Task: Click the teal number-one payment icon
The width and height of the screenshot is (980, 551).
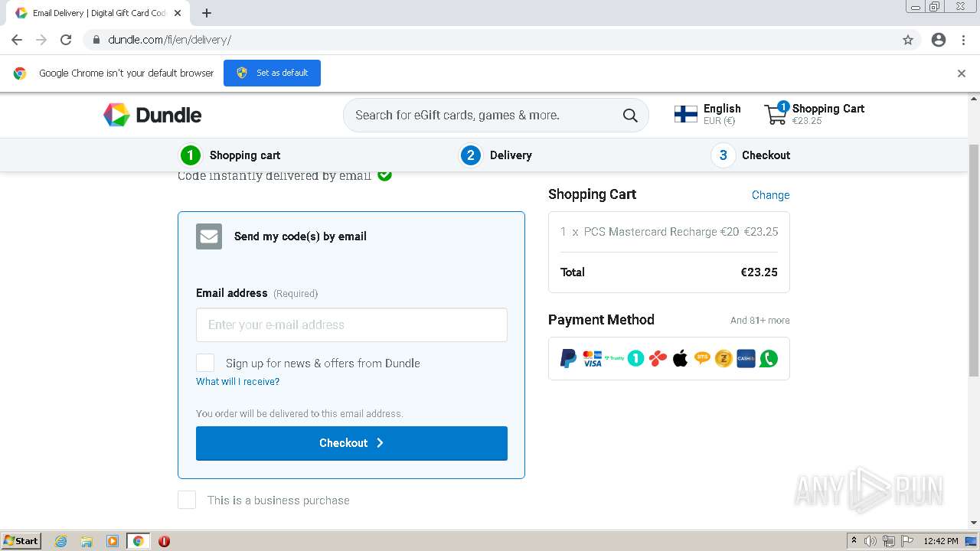Action: point(636,358)
